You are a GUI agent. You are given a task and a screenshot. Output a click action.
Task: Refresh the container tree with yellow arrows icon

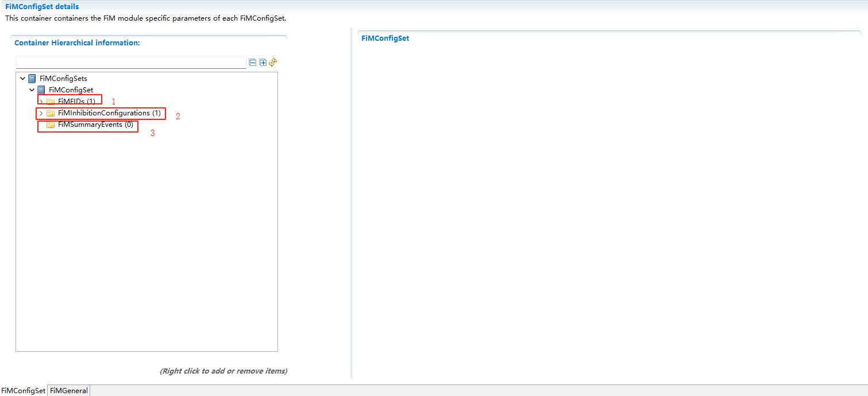click(273, 63)
